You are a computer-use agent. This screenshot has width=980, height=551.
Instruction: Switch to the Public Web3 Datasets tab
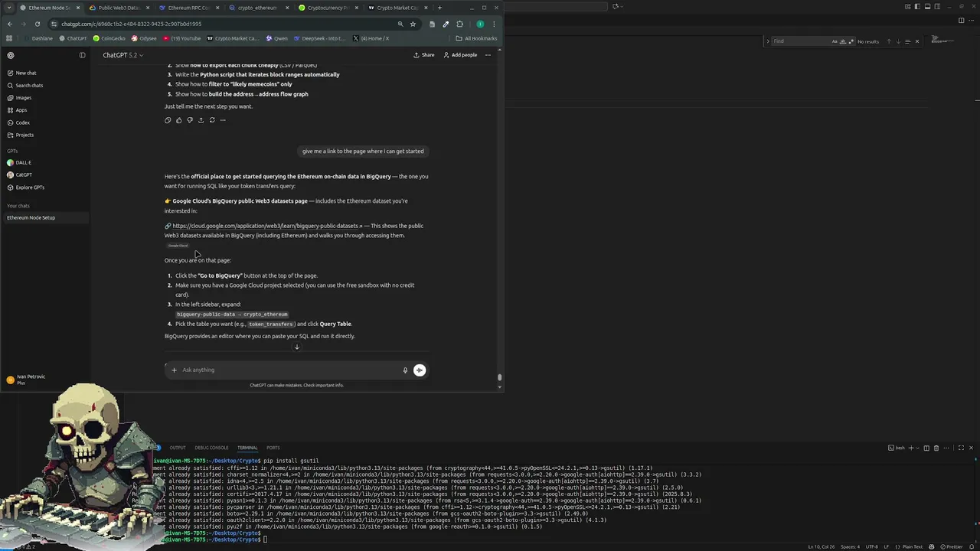click(x=118, y=8)
